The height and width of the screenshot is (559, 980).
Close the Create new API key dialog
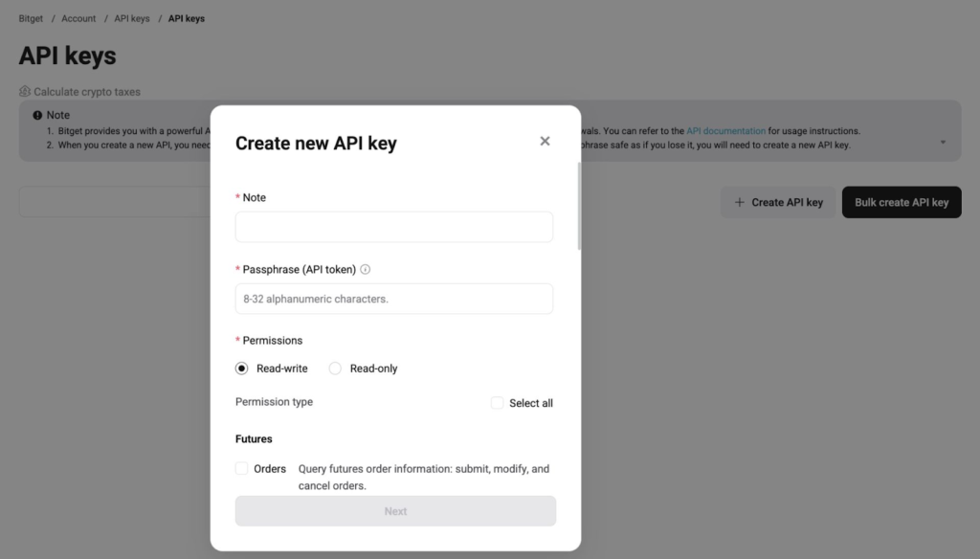click(x=545, y=142)
